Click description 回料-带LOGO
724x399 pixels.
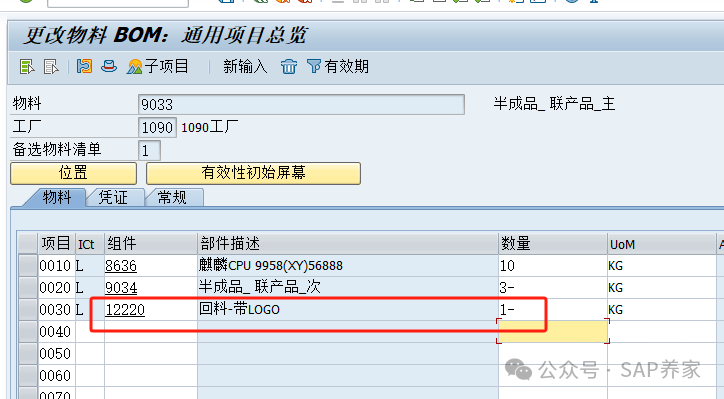tap(239, 309)
